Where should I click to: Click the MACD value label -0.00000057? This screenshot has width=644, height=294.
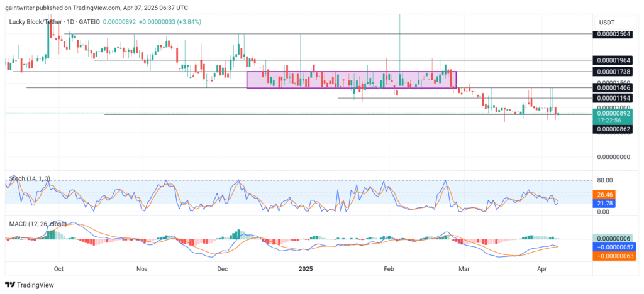614,248
